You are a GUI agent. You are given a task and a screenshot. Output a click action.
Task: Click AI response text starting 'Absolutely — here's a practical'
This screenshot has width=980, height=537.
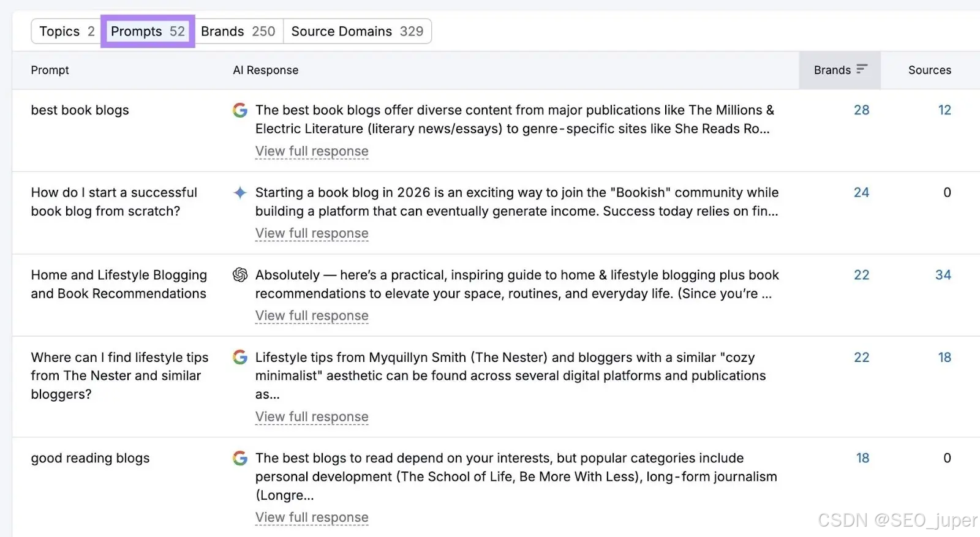(517, 284)
